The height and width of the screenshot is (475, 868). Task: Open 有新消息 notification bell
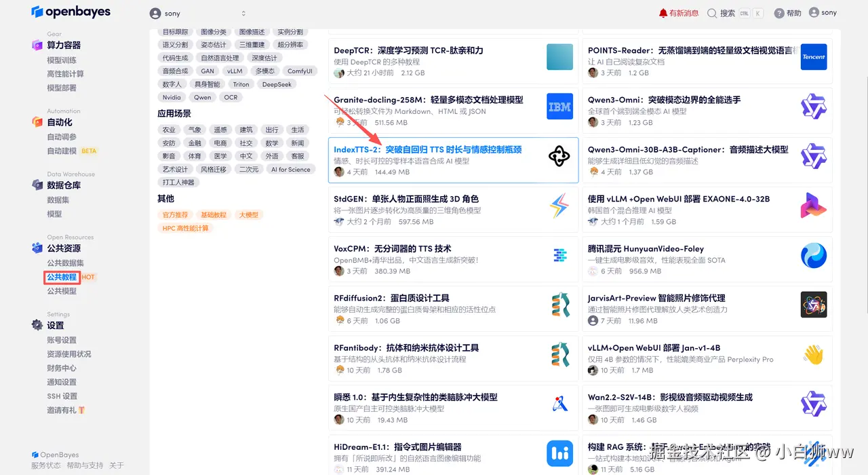point(678,13)
